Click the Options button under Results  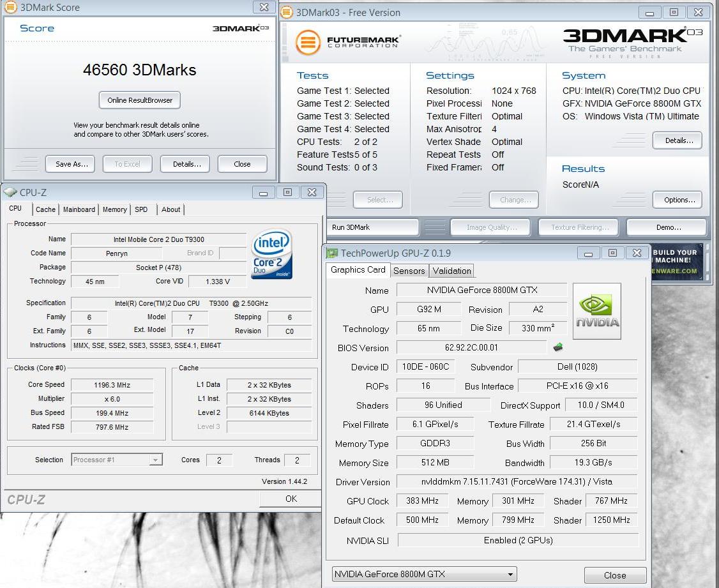[x=677, y=200]
